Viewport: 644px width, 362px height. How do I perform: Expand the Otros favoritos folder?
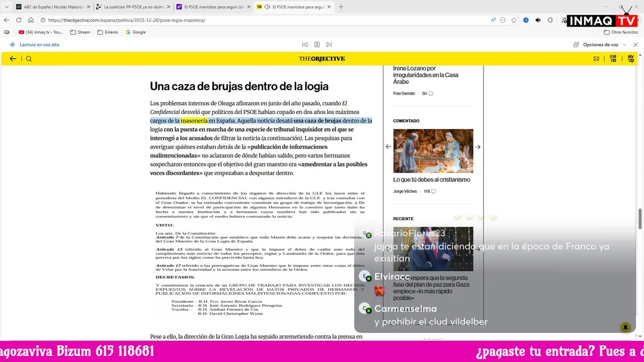621,32
